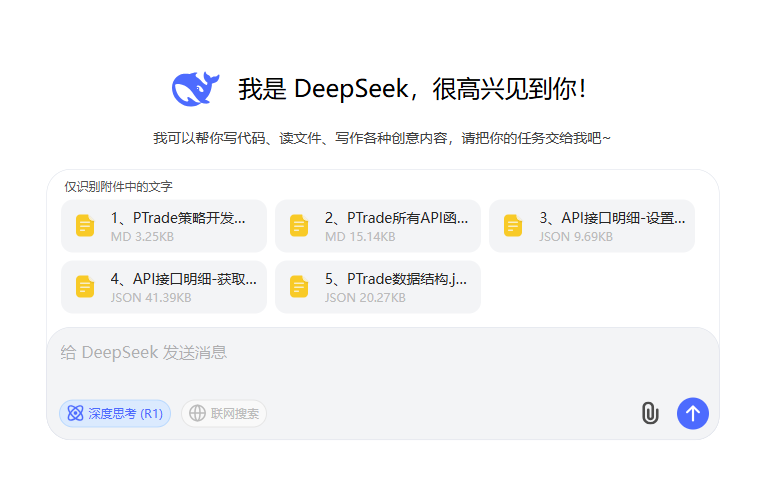The image size is (765, 487).
Task: Open attachment 1、PTrade策略开发 MD file
Action: tap(164, 226)
